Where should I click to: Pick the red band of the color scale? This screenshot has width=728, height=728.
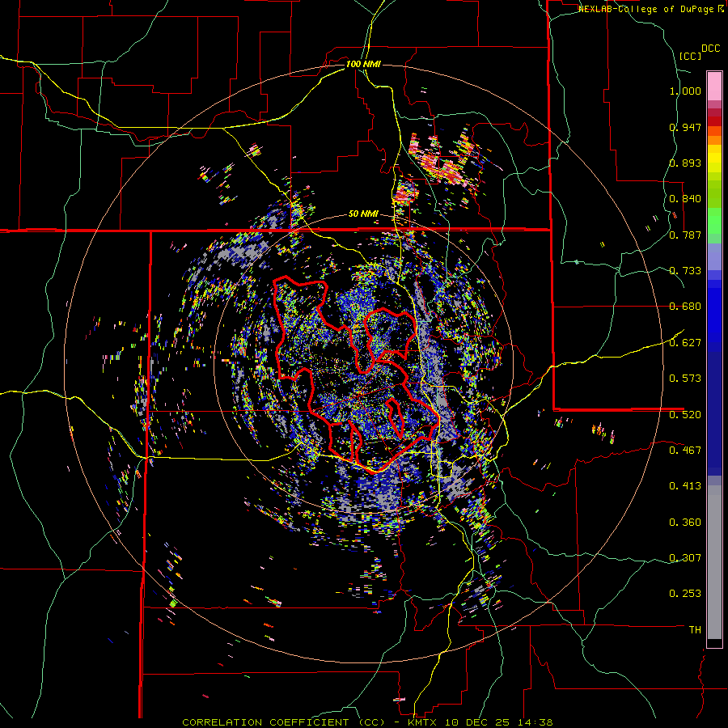714,121
